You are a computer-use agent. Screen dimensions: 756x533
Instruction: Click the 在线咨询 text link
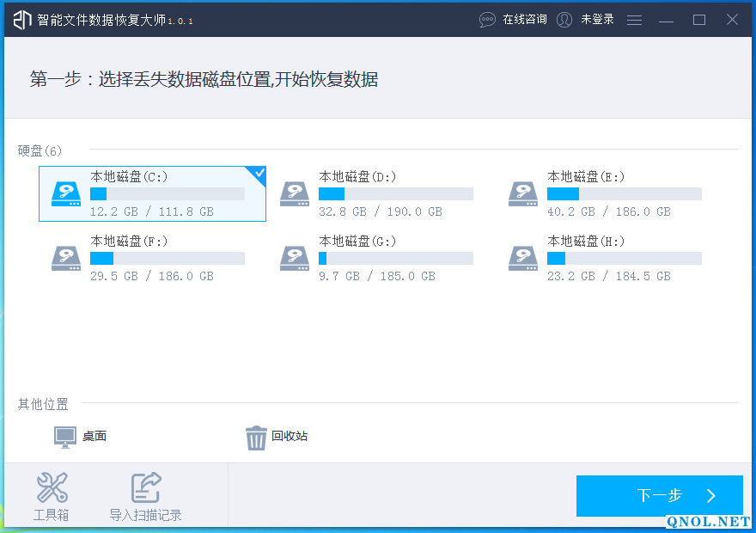(524, 19)
